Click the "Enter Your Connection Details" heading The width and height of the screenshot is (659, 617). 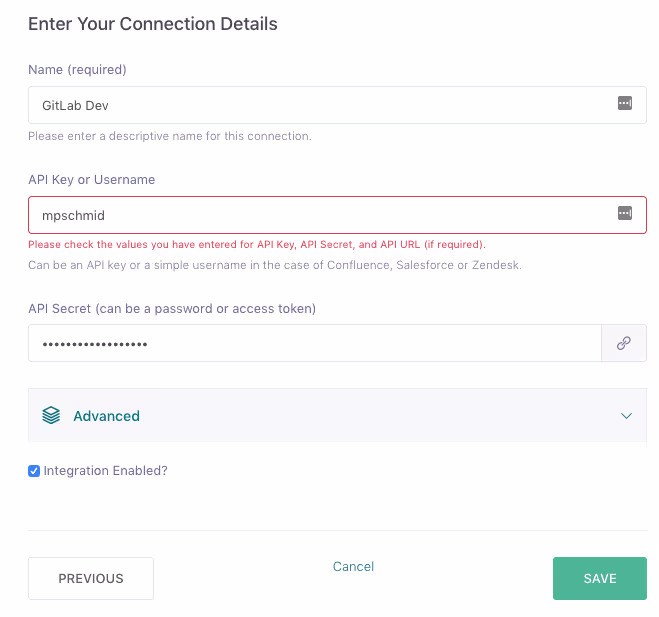tap(153, 24)
